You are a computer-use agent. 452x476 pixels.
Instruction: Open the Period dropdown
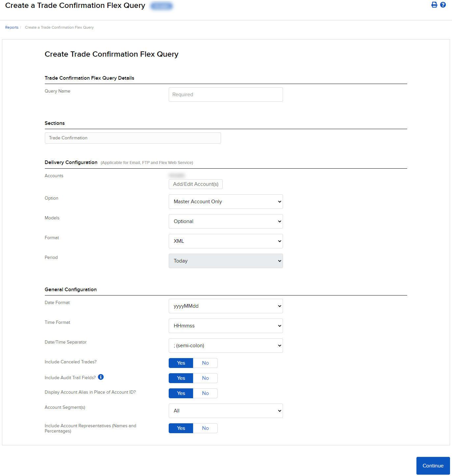225,261
